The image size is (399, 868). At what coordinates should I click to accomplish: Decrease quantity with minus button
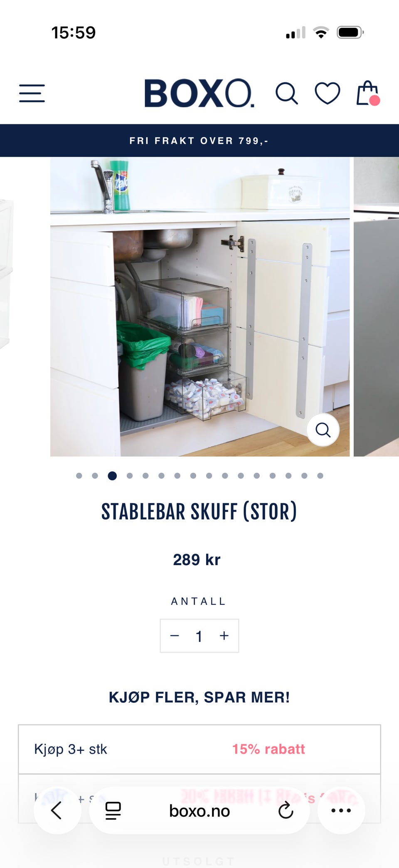pos(175,636)
